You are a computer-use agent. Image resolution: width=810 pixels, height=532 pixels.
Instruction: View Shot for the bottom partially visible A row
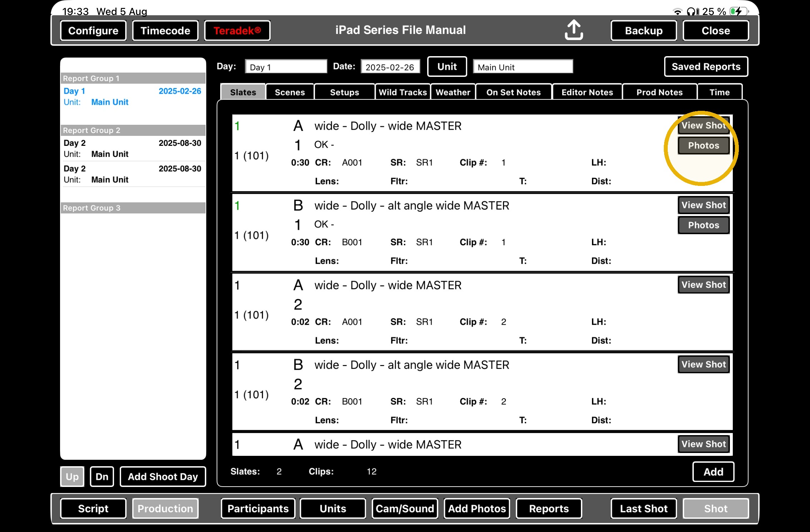[703, 444]
